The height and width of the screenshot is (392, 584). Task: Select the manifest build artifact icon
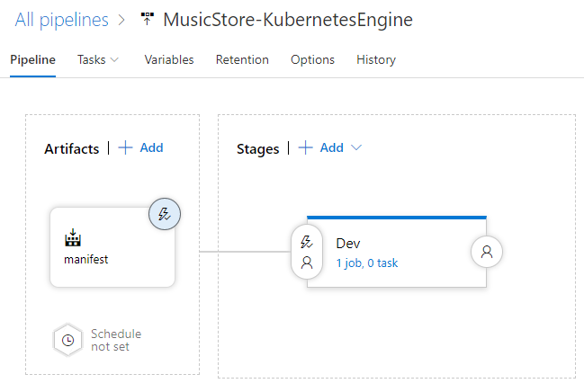(x=73, y=239)
